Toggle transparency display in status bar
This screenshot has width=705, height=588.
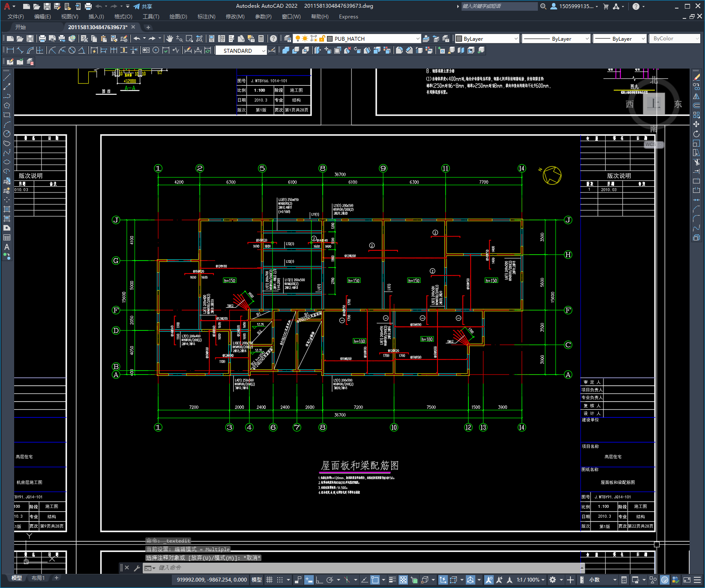[x=403, y=580]
